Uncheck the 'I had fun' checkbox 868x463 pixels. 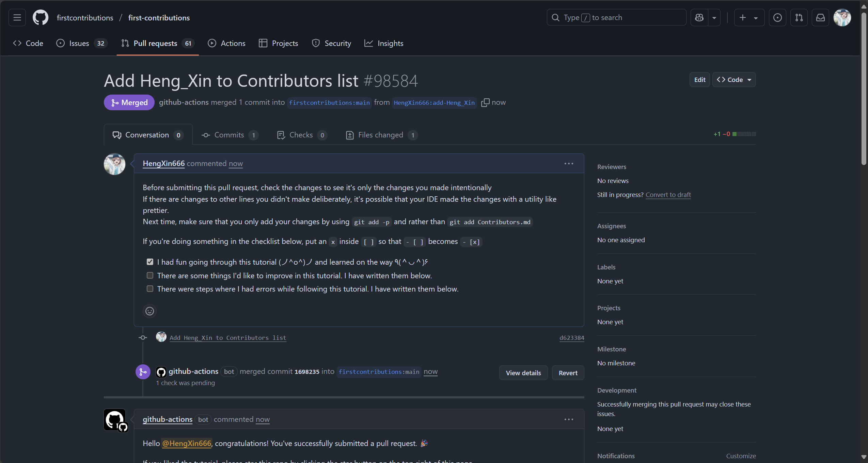point(150,262)
